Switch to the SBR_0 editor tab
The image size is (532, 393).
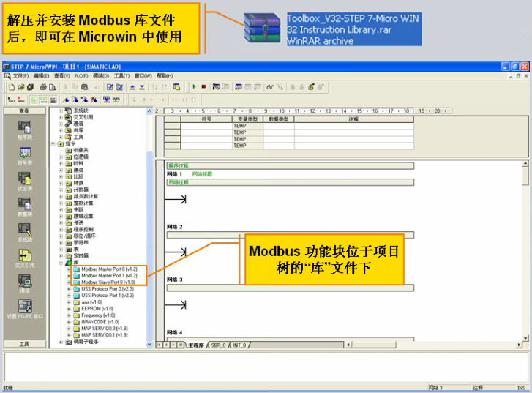(218, 345)
